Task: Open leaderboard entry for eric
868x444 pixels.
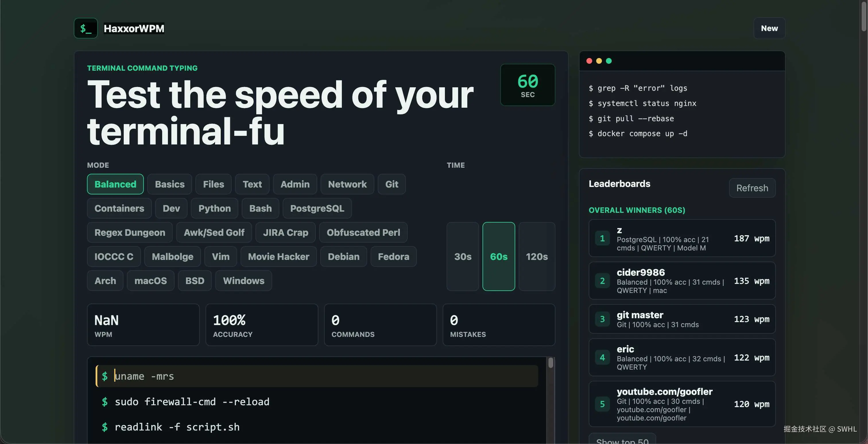Action: point(682,357)
